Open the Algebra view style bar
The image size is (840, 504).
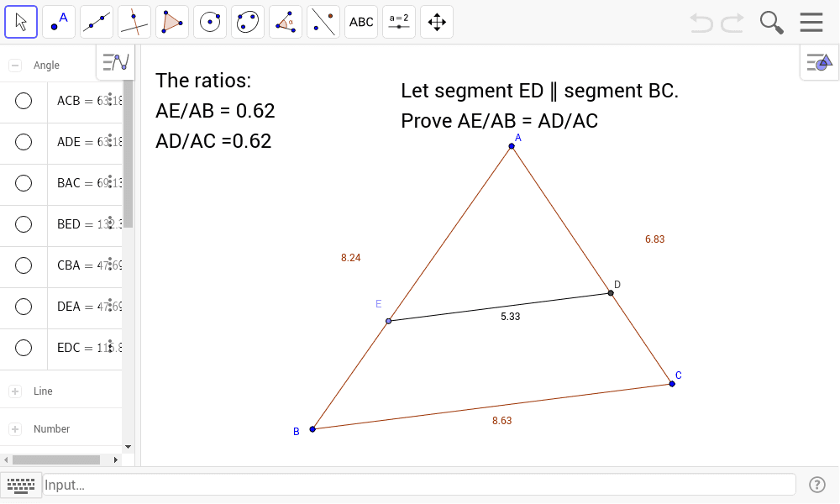click(116, 63)
